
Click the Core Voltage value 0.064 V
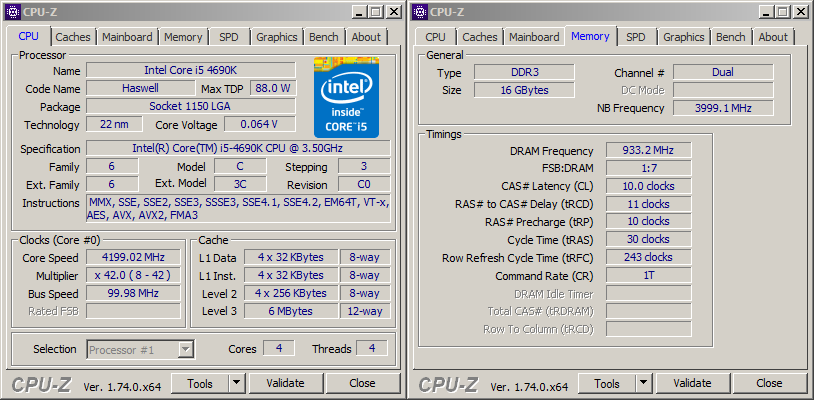coord(260,125)
